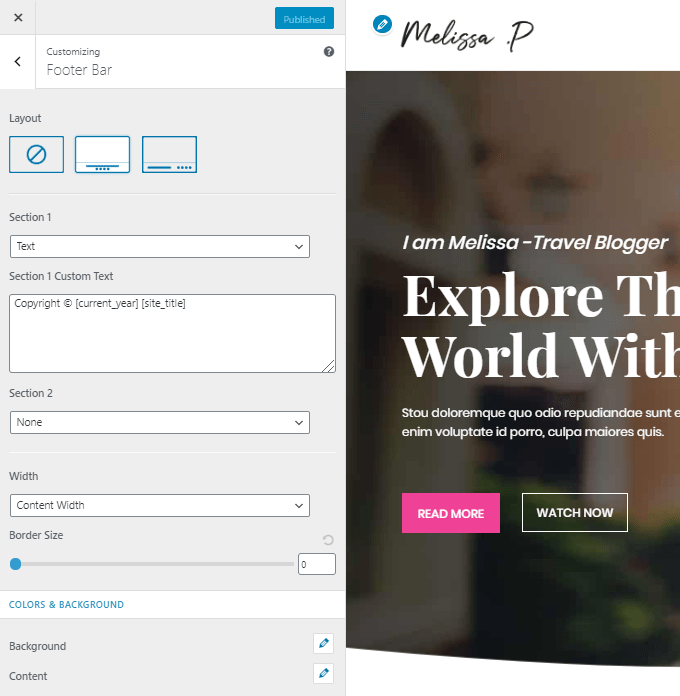Edit Content color using pencil icon

point(323,673)
